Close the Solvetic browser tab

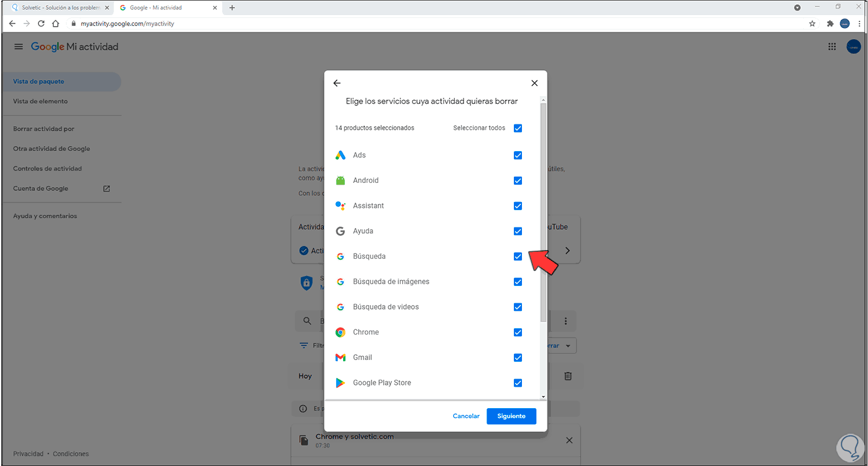(x=106, y=8)
